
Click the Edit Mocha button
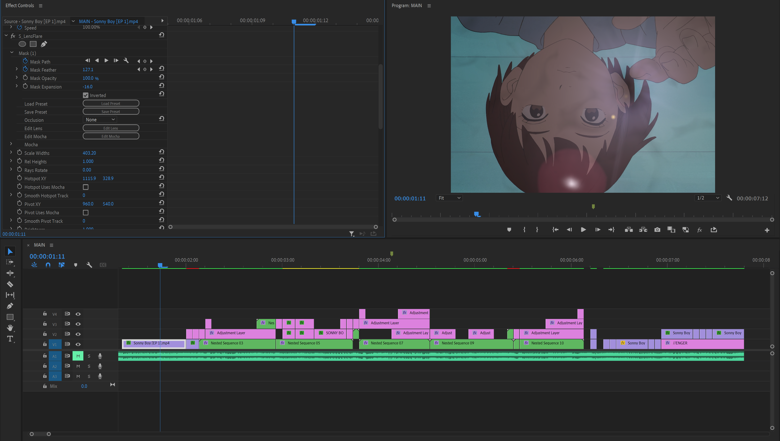[x=110, y=136]
